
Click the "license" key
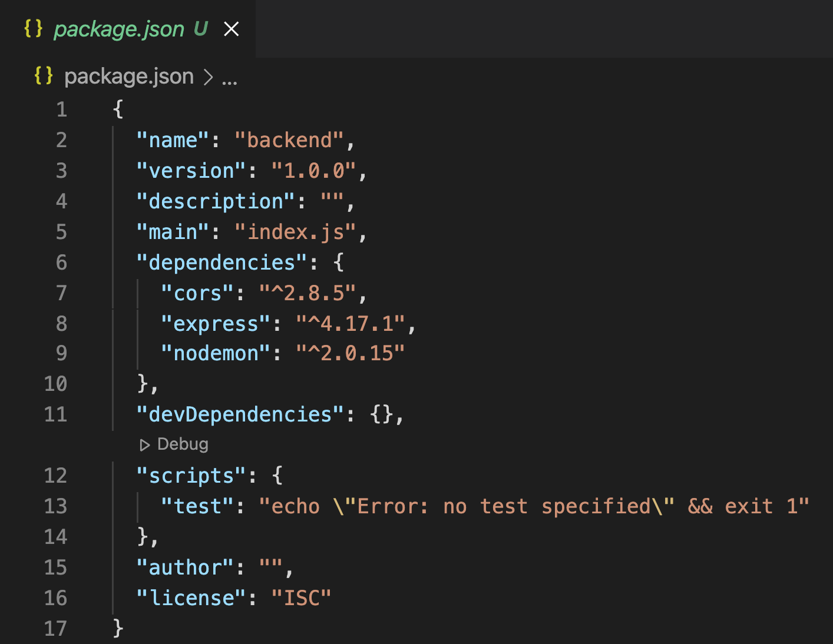[191, 598]
